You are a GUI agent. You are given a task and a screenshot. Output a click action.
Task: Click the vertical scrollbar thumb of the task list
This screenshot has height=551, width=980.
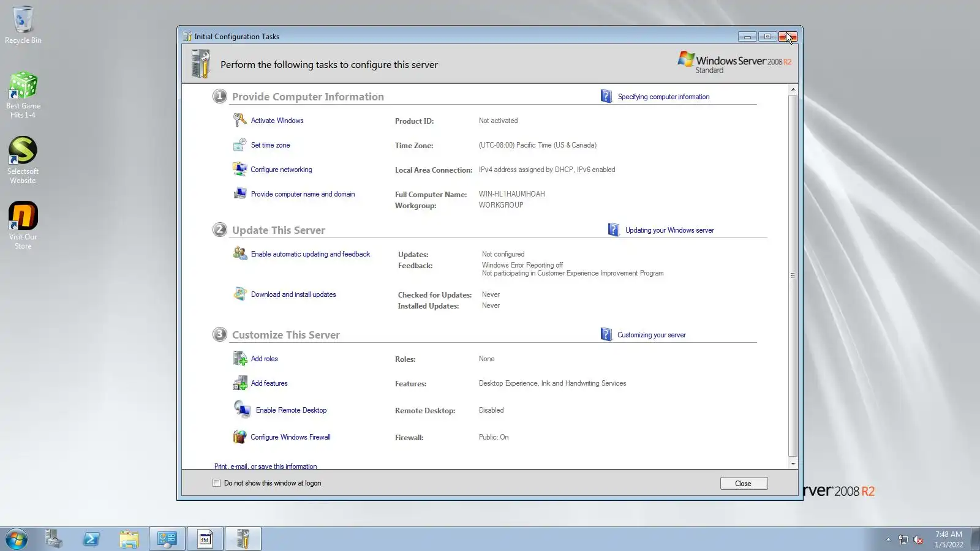[793, 275]
